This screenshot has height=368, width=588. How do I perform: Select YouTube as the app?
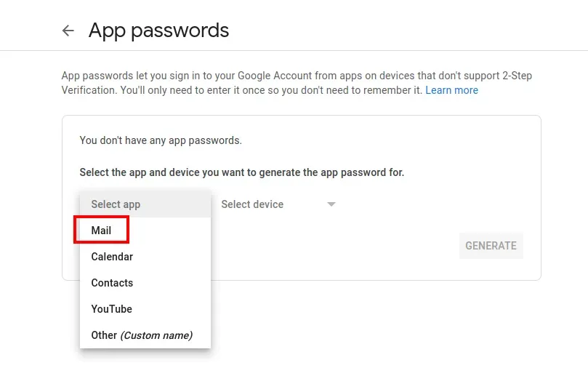111,309
